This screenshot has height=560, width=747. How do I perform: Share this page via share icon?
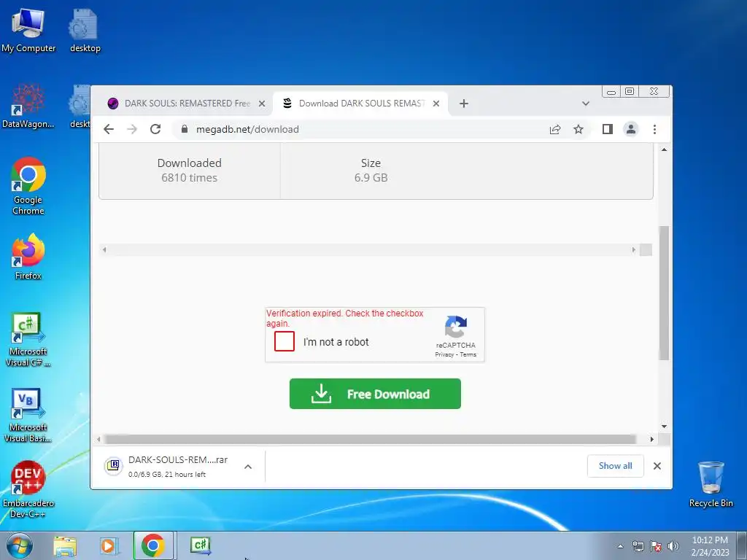[x=555, y=129]
